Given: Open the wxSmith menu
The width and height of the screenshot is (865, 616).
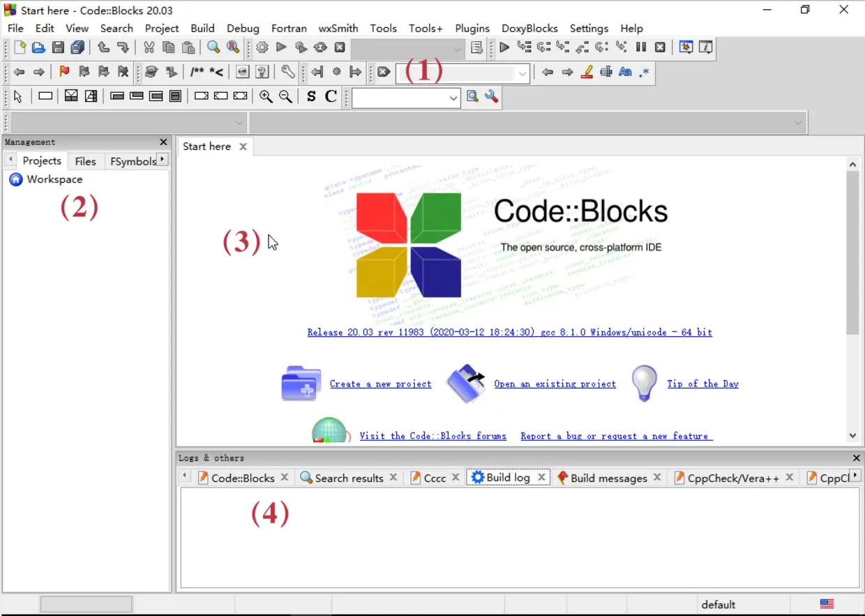Looking at the screenshot, I should pos(338,29).
